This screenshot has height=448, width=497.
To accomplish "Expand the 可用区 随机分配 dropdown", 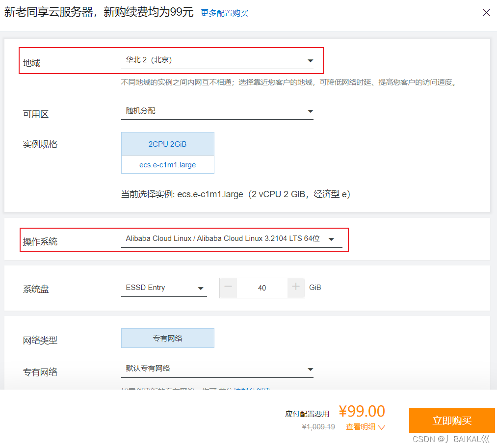I will (x=217, y=111).
